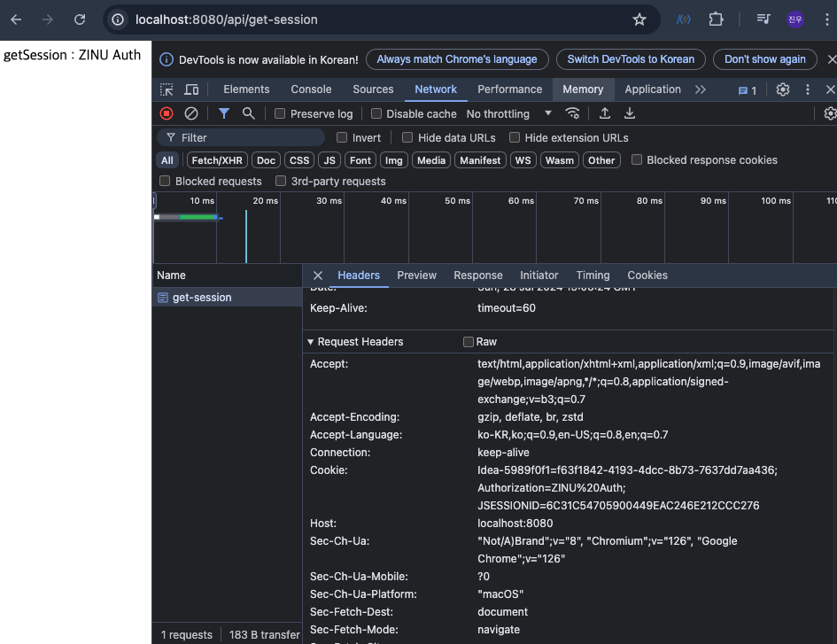This screenshot has width=837, height=644.
Task: Filter requests by WS type
Action: coord(523,160)
